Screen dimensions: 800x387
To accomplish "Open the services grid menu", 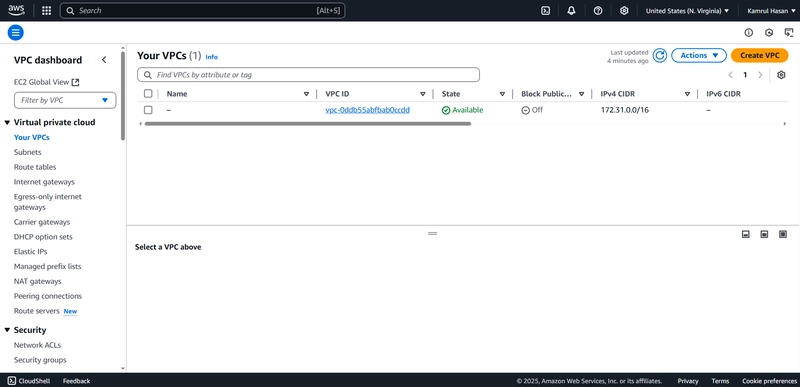I will tap(46, 11).
